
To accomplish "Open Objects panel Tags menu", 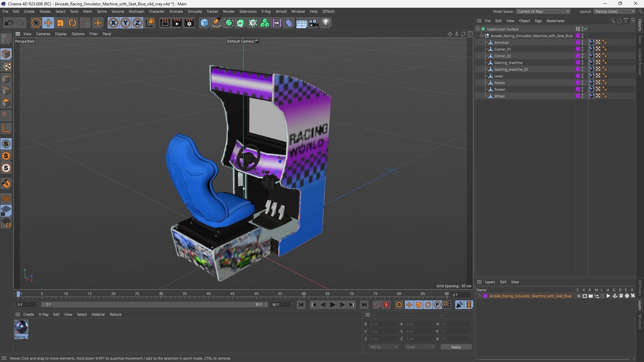I will point(538,21).
